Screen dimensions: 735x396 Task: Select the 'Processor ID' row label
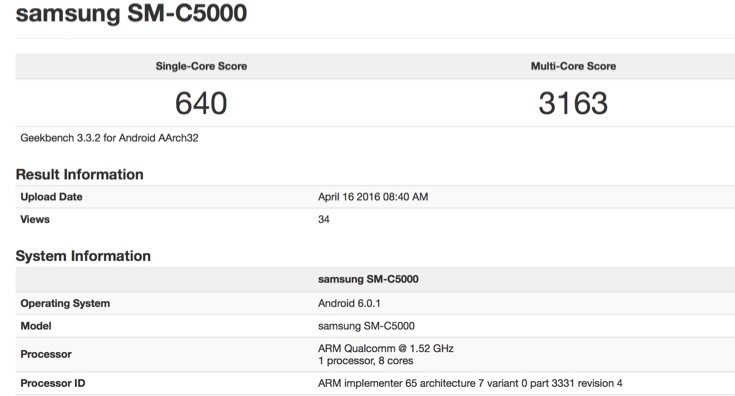(53, 383)
